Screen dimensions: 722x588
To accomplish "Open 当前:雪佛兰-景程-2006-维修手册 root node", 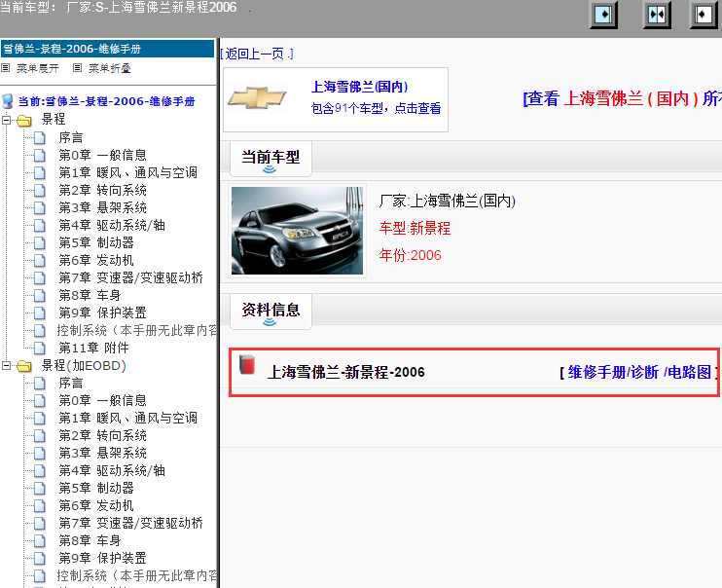I will (106, 101).
